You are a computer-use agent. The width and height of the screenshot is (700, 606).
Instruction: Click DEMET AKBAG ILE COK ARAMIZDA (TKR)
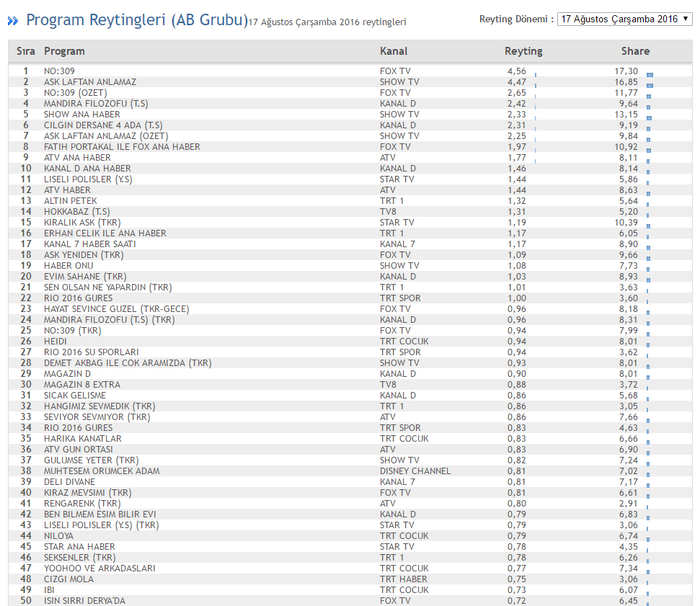point(128,362)
